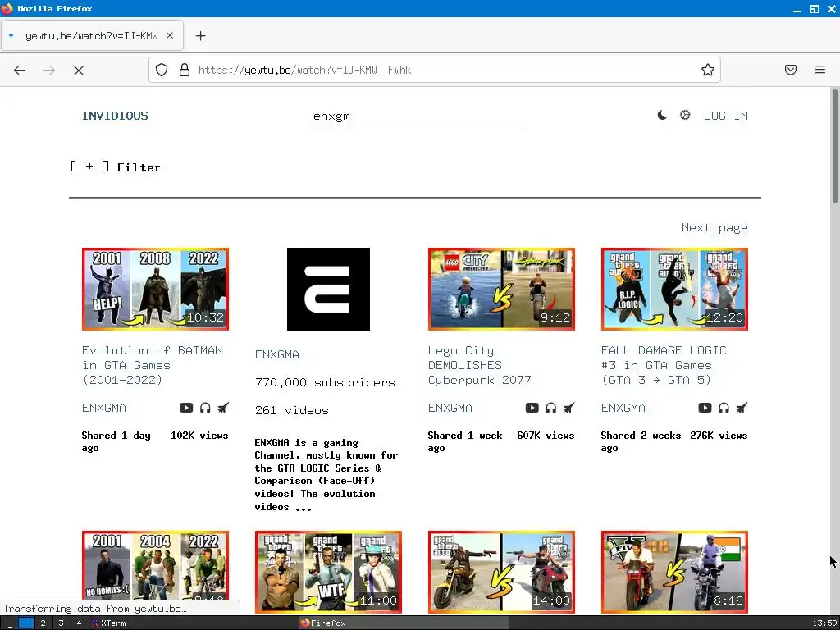Viewport: 840px width, 630px height.
Task: Open the Firefox hamburger menu
Action: point(820,70)
